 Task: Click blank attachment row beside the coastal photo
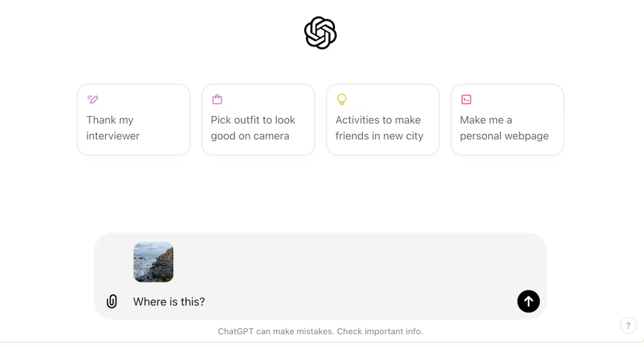(335, 262)
